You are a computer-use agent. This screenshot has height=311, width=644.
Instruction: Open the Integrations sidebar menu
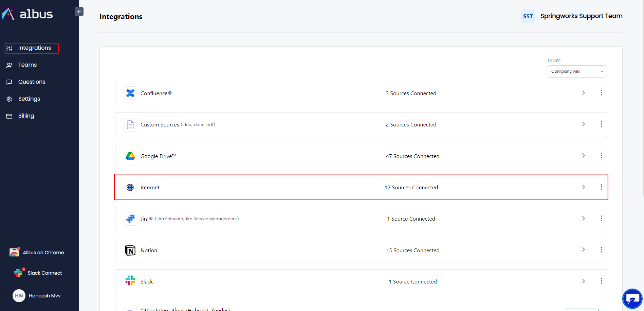tap(32, 48)
